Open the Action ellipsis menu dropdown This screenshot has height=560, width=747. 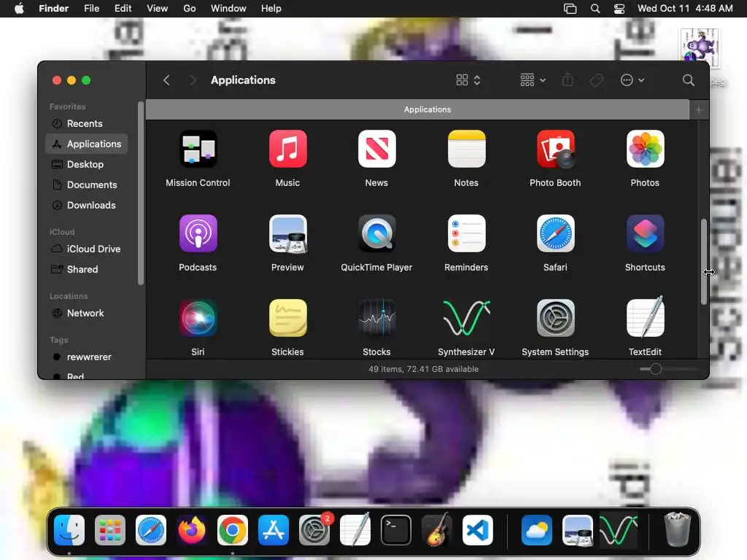click(x=632, y=80)
